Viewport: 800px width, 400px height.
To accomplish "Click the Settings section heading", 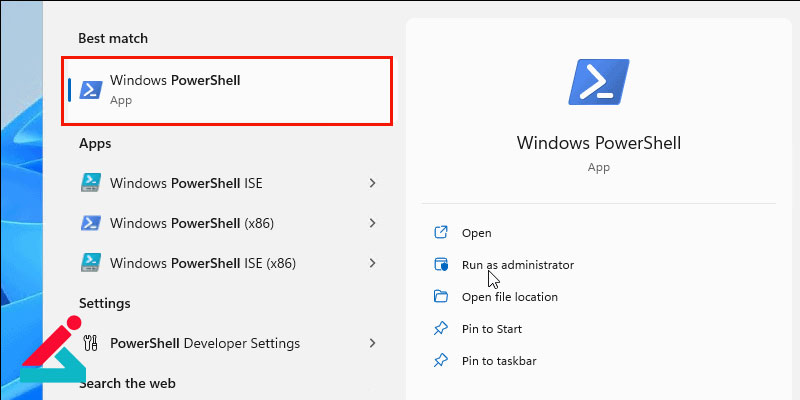I will tap(105, 303).
